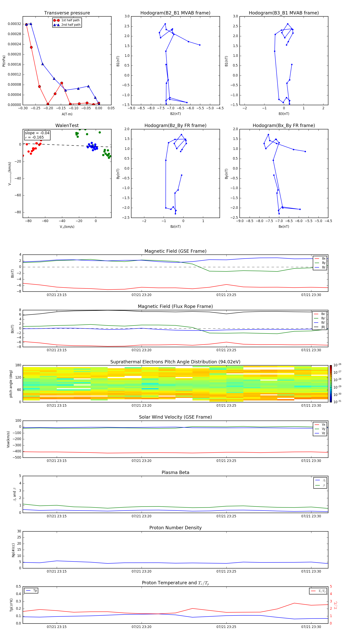
Task: Select 'Vx' in the solar wind legend
Action: (x=320, y=424)
